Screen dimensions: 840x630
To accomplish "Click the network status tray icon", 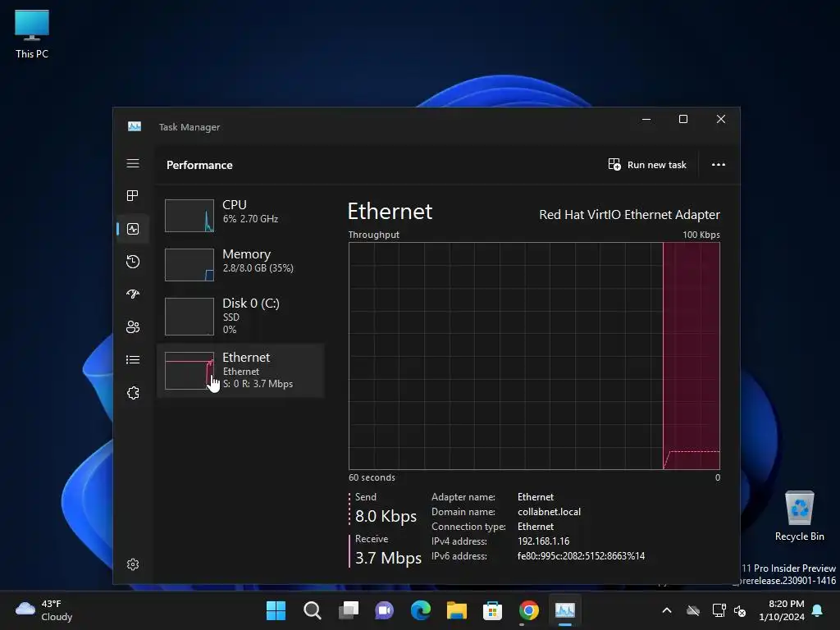I will point(719,610).
